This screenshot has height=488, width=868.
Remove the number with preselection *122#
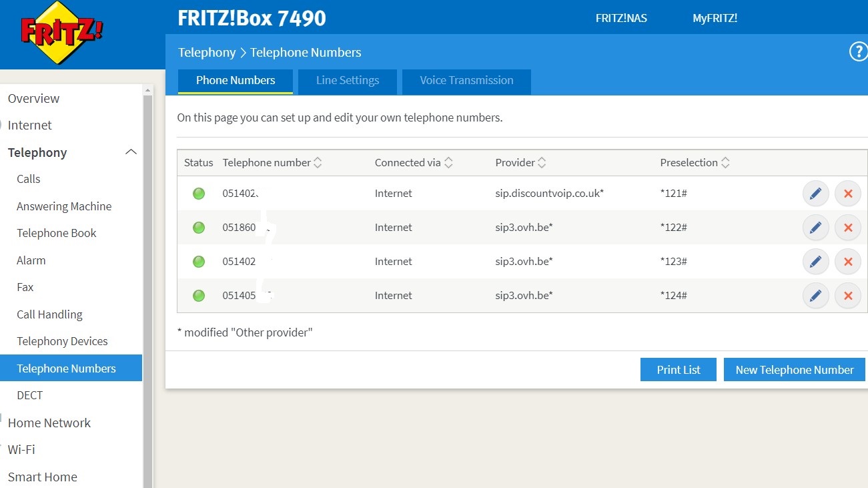pos(848,228)
